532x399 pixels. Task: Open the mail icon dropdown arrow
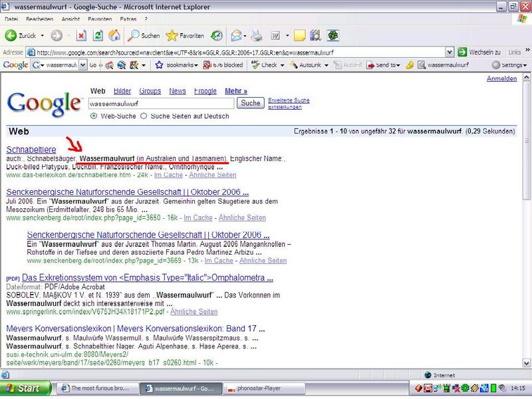pyautogui.click(x=245, y=36)
